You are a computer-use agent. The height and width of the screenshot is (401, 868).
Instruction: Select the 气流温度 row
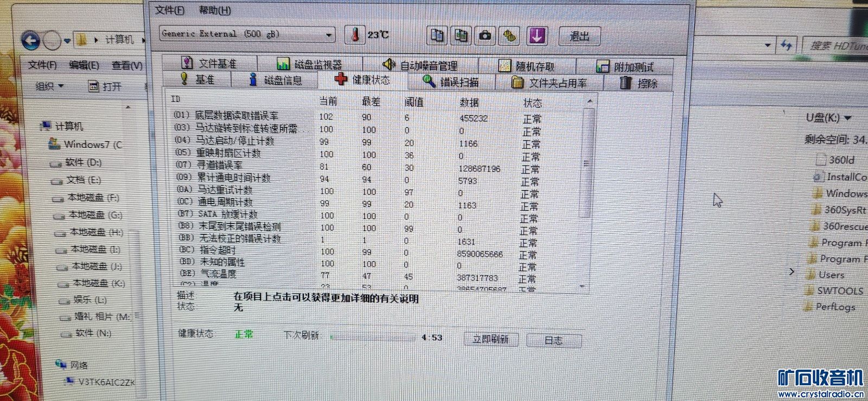pos(358,276)
